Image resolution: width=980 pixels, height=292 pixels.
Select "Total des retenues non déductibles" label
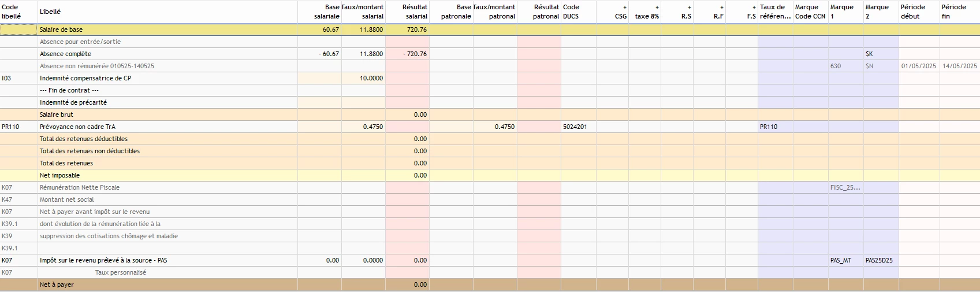click(x=90, y=151)
